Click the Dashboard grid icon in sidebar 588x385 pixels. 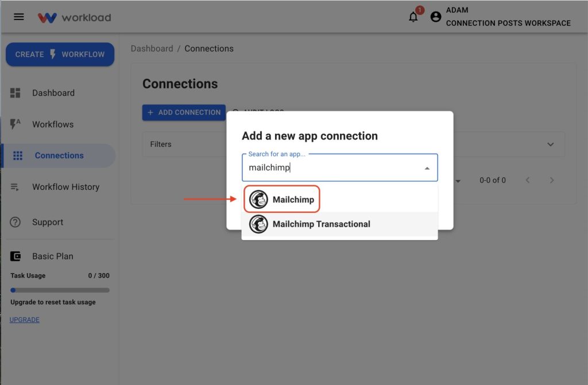15,92
